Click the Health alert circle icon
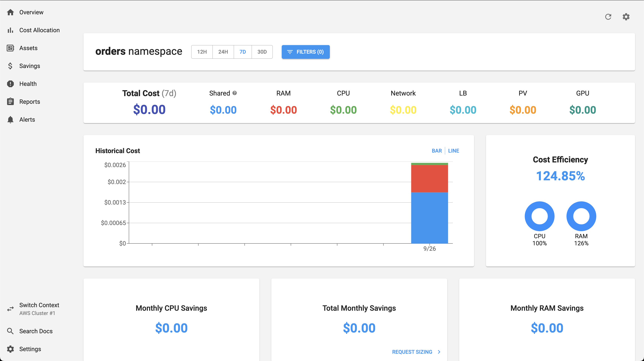This screenshot has width=644, height=361. coord(10,84)
